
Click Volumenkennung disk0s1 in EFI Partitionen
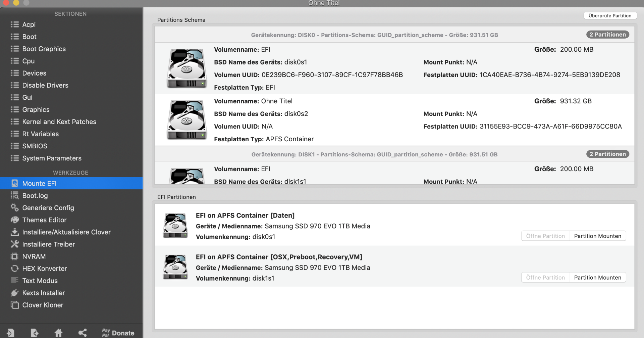(235, 237)
